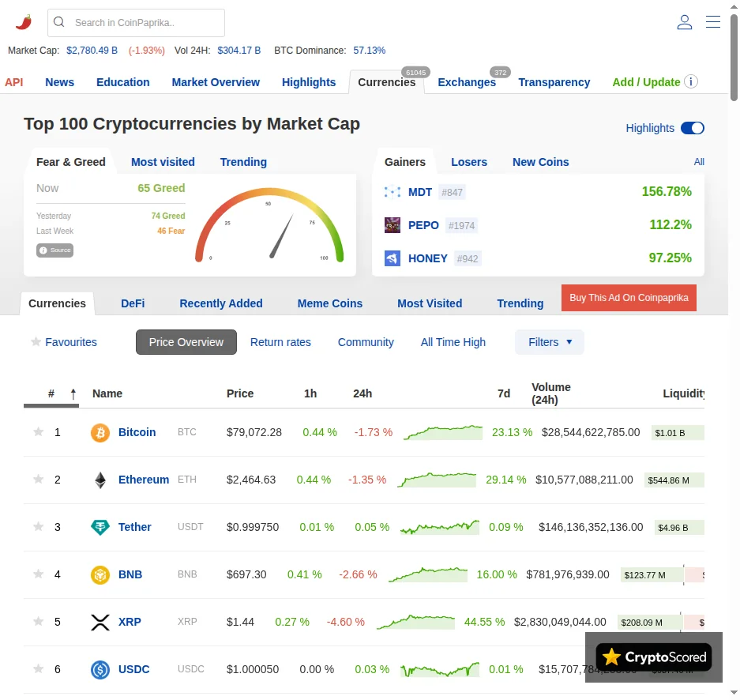Viewport: 740px width, 700px height.
Task: Open the Filters dropdown
Action: (x=550, y=342)
